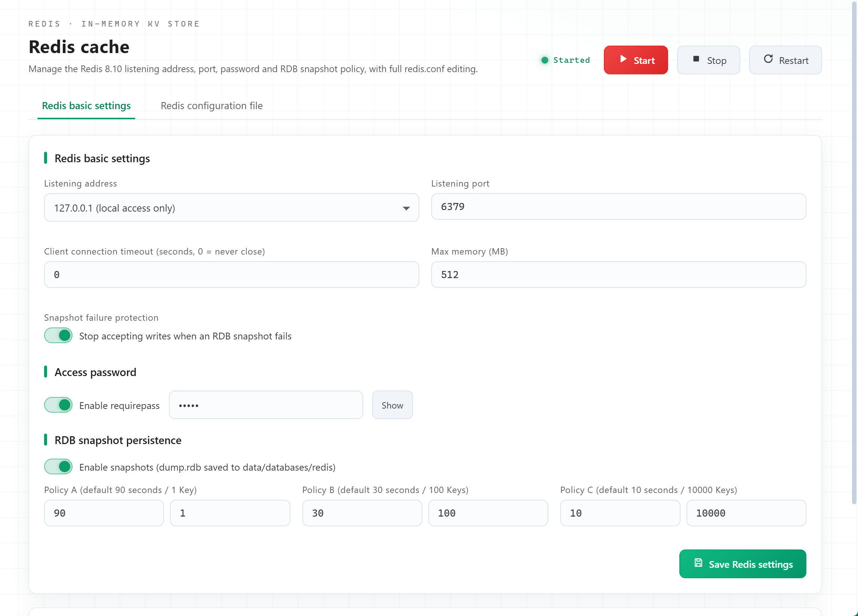This screenshot has width=858, height=616.
Task: Edit Policy A seconds field
Action: click(104, 514)
